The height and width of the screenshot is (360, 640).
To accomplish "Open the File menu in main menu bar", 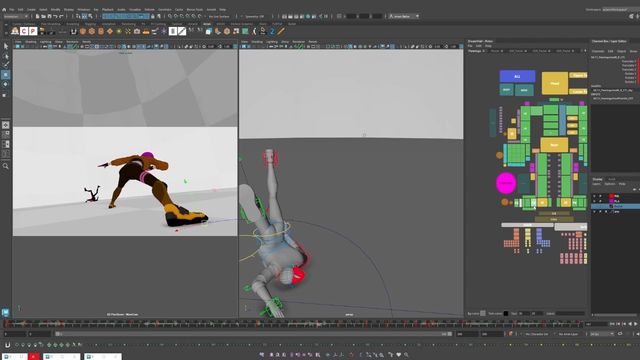I will (x=11, y=9).
